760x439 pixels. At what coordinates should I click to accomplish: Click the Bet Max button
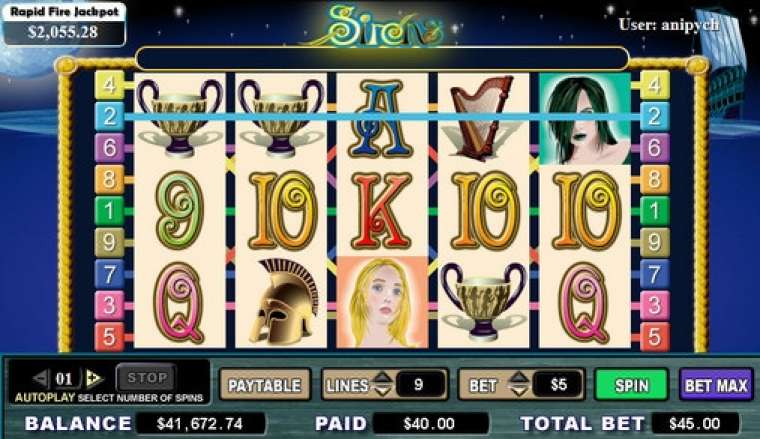[716, 385]
